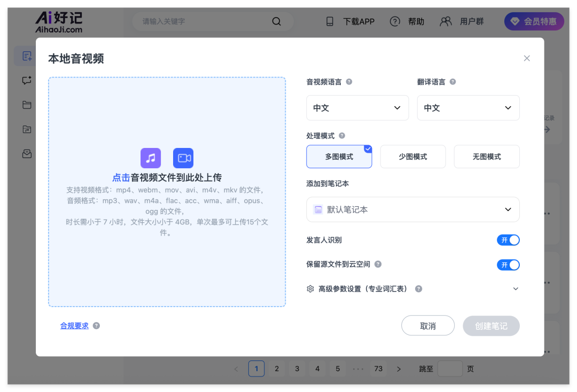Click the gear icon for advanced settings
The image size is (577, 392).
[x=310, y=289]
